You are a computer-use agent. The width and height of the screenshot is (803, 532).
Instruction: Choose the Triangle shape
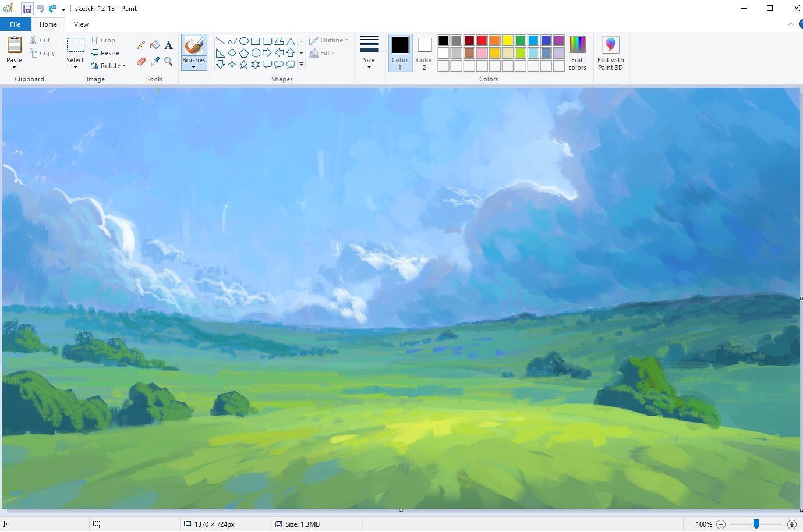pos(291,41)
